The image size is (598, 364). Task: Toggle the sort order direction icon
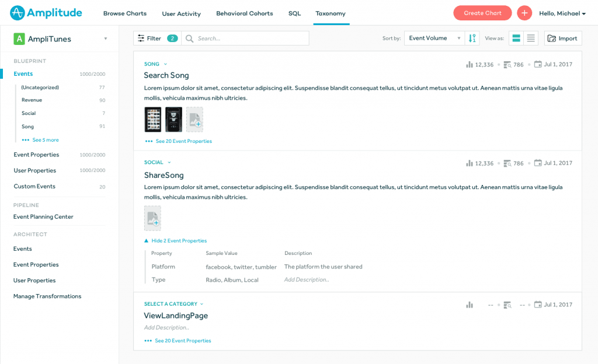[x=473, y=38]
